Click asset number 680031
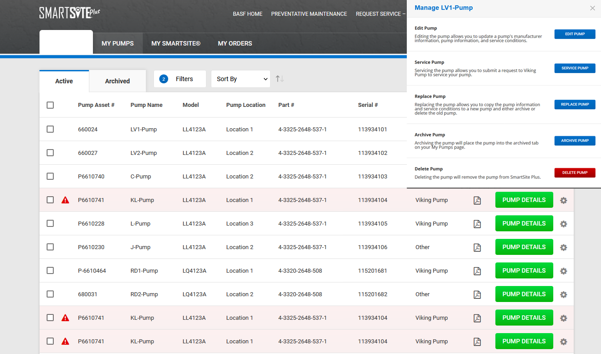Viewport: 601px width, 361px height. pyautogui.click(x=87, y=294)
